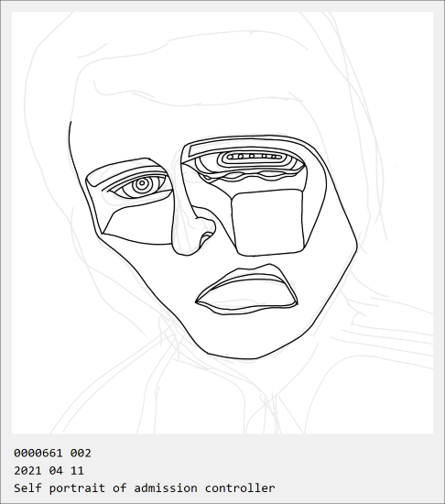Click the nostril of the drawn nose
The height and width of the screenshot is (504, 445).
pos(205,238)
